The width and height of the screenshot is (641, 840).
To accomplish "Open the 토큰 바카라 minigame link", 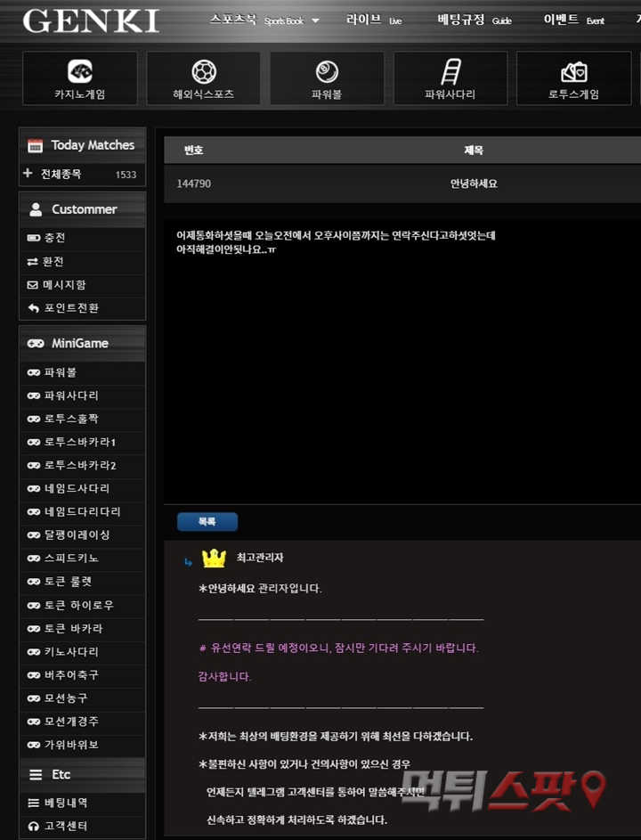I will [x=73, y=628].
